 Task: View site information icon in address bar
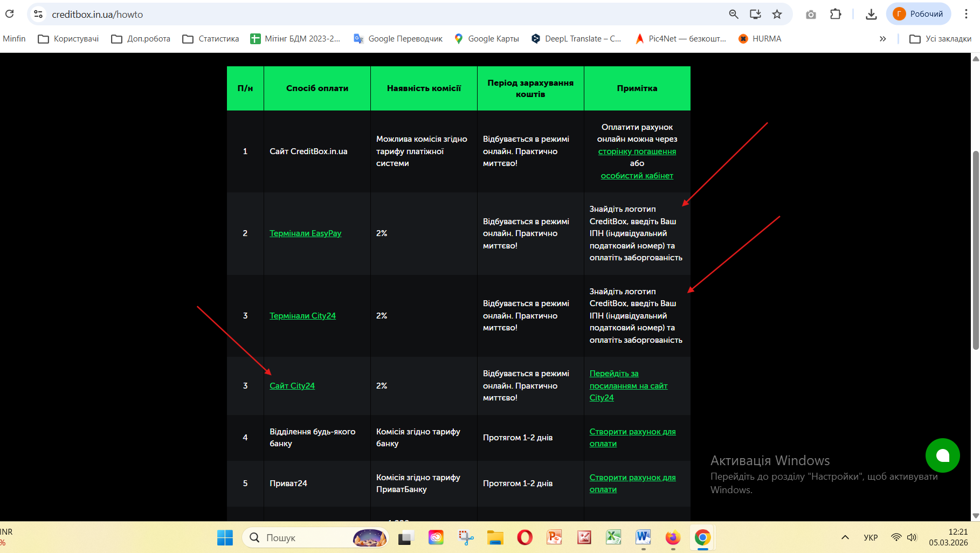pos(38,14)
